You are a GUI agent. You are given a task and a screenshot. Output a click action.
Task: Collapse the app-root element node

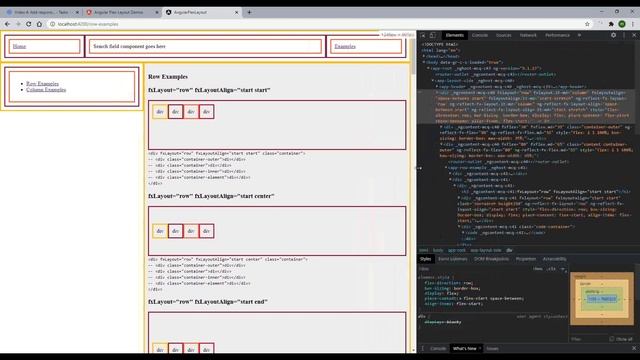click(x=429, y=69)
